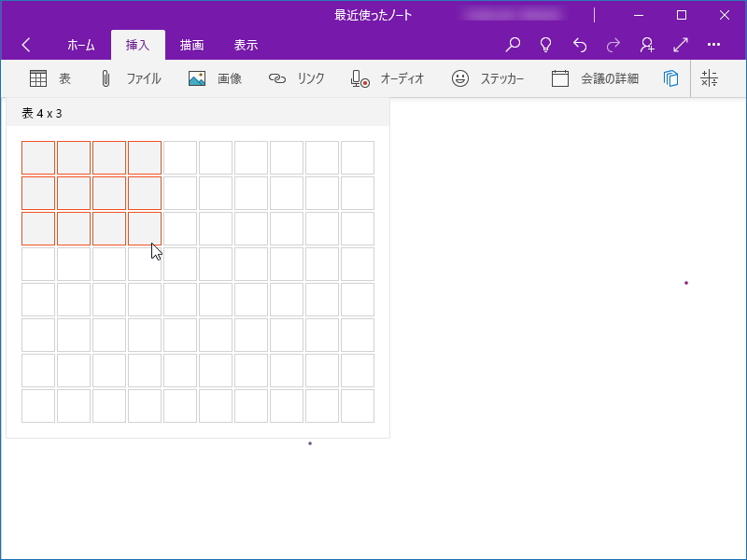
Task: Open Tell Me with the lightbulb icon
Action: pyautogui.click(x=545, y=44)
